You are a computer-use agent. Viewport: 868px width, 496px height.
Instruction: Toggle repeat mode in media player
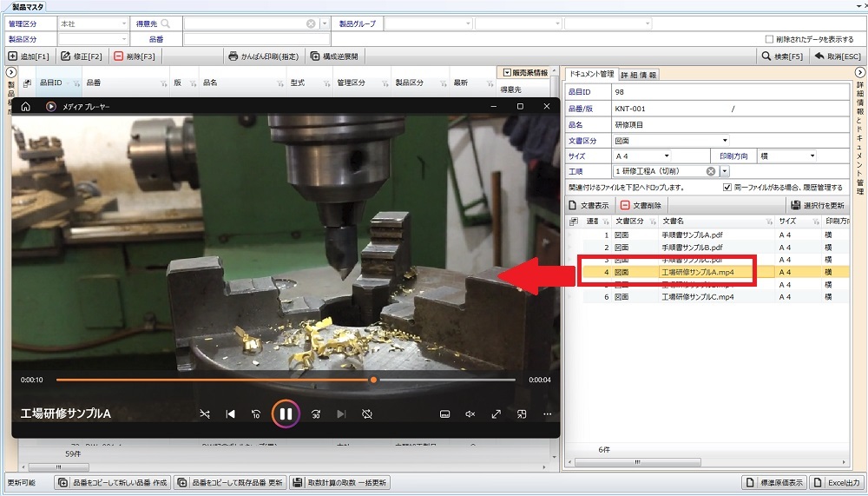tap(367, 414)
